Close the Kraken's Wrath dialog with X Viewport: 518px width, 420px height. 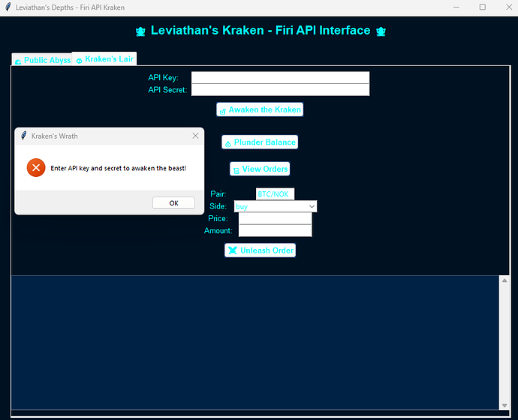pos(195,136)
